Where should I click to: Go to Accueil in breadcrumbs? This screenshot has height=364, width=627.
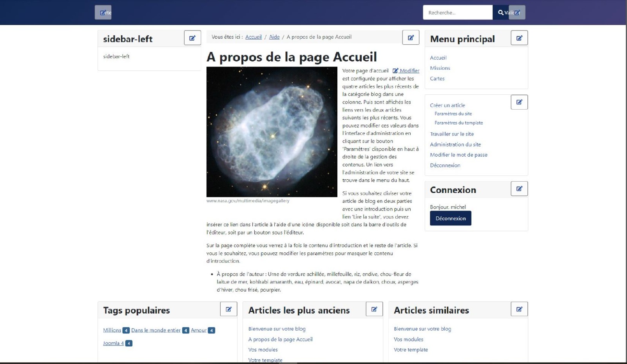pos(254,37)
